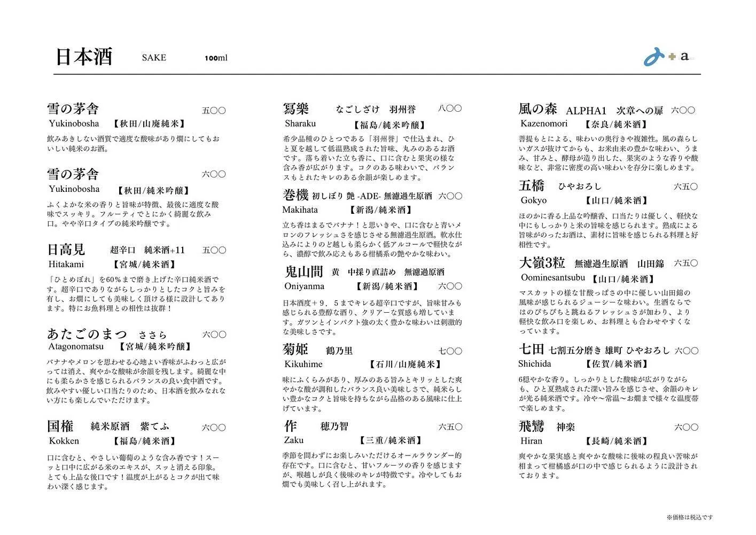Viewport: 756px width, 535px height.
Task: Click the 穂乃智 descriptor of 作
Action: (x=334, y=427)
